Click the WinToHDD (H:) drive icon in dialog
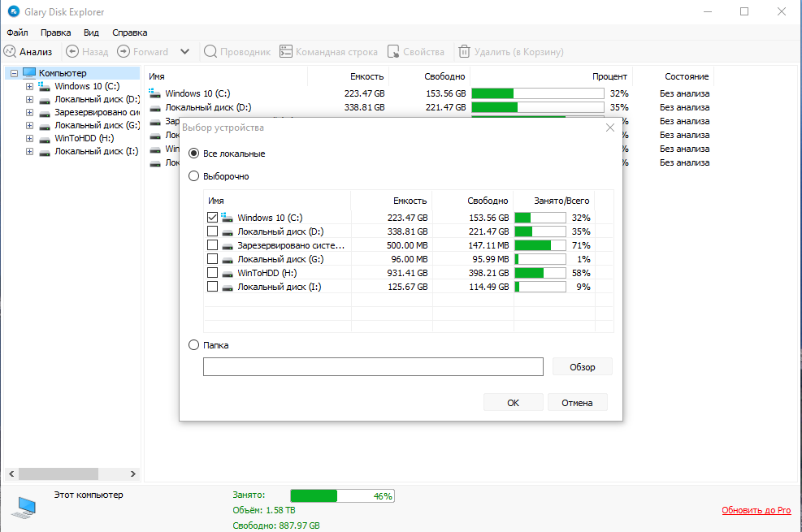This screenshot has height=532, width=802. click(228, 274)
